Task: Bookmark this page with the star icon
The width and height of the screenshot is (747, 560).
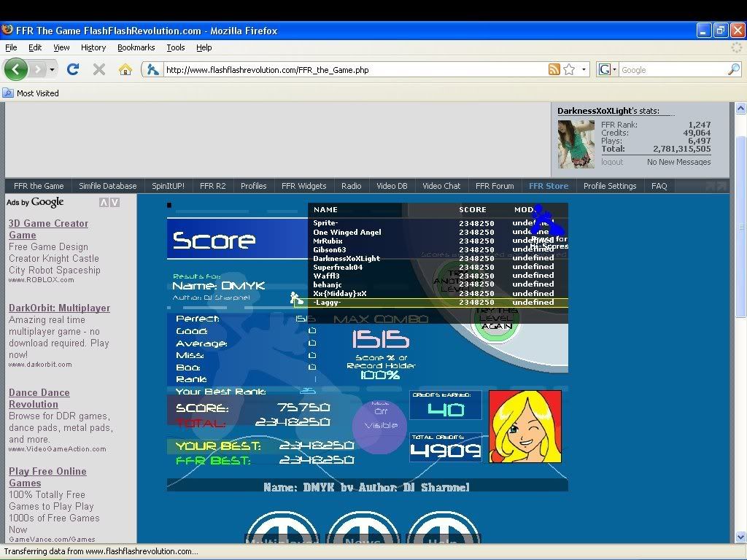Action: coord(569,69)
